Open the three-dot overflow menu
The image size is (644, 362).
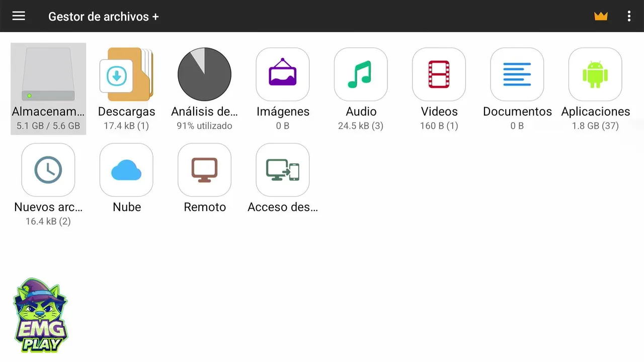pyautogui.click(x=629, y=16)
